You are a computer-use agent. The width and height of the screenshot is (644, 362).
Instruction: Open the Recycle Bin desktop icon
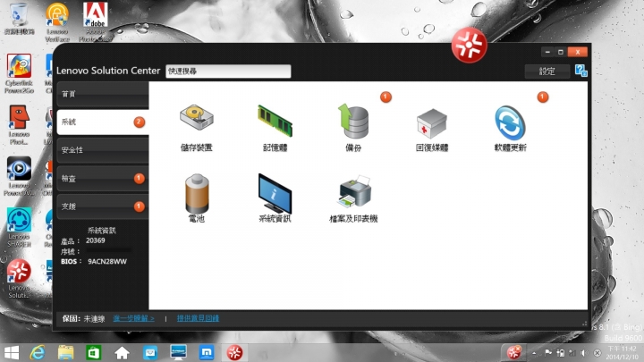pos(19,19)
